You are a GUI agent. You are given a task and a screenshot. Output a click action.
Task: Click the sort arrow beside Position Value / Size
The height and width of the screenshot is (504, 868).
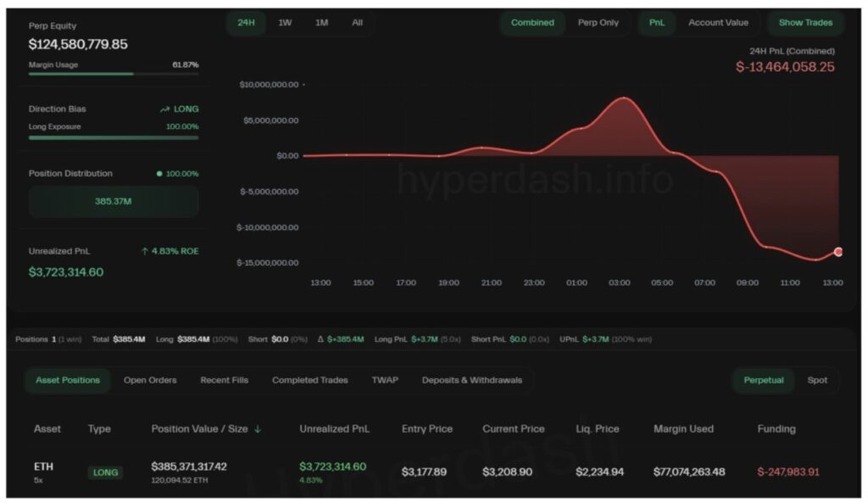pyautogui.click(x=258, y=429)
